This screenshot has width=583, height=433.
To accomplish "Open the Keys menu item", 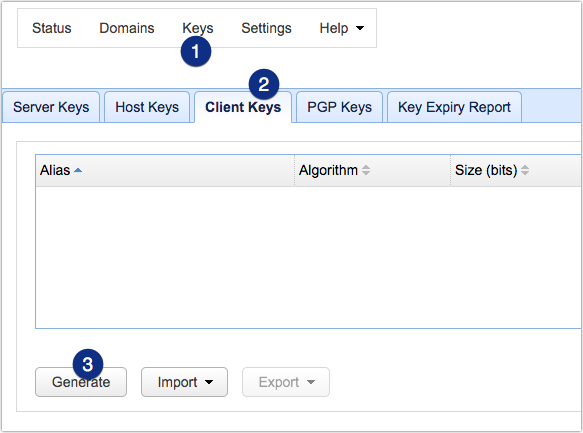I will 197,28.
